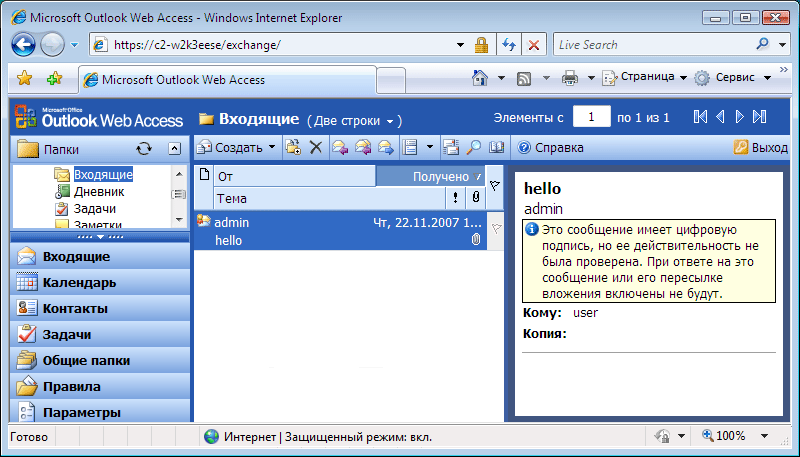800x457 pixels.
Task: Open Параметры in the navigation pane
Action: pos(100,411)
